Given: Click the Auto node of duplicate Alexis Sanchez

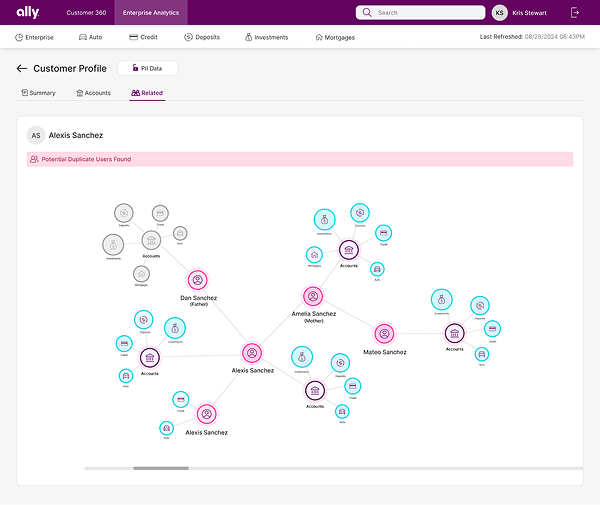Looking at the screenshot, I should [x=166, y=428].
